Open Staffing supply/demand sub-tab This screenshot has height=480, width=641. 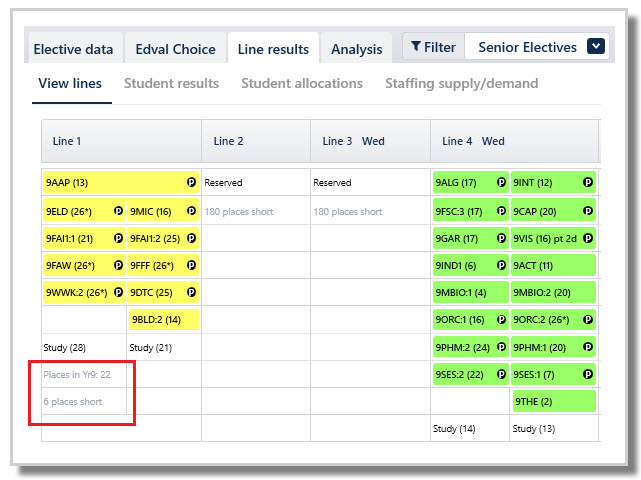coord(462,83)
